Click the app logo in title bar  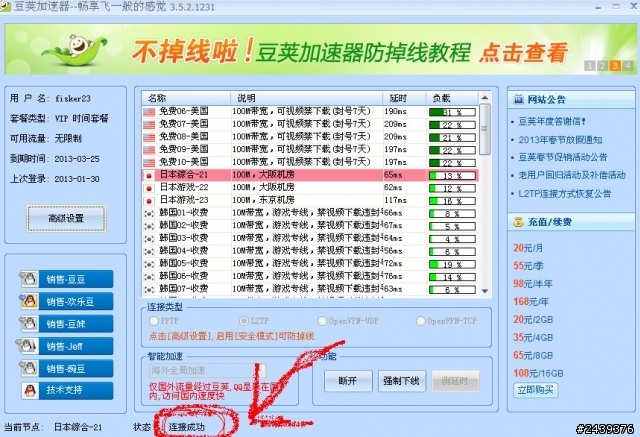(x=5, y=7)
